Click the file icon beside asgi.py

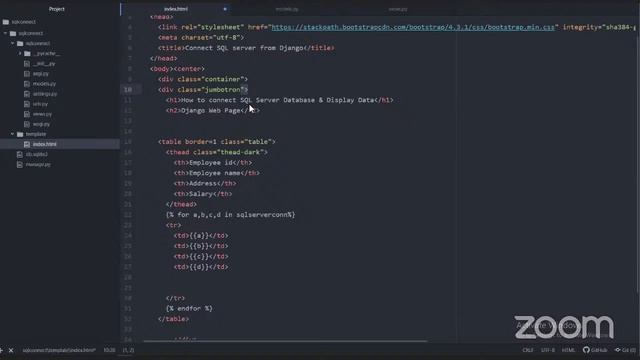tap(27, 74)
